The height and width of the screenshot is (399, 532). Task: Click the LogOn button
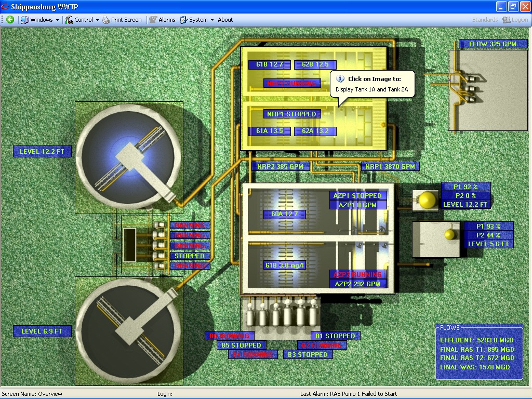[x=515, y=20]
